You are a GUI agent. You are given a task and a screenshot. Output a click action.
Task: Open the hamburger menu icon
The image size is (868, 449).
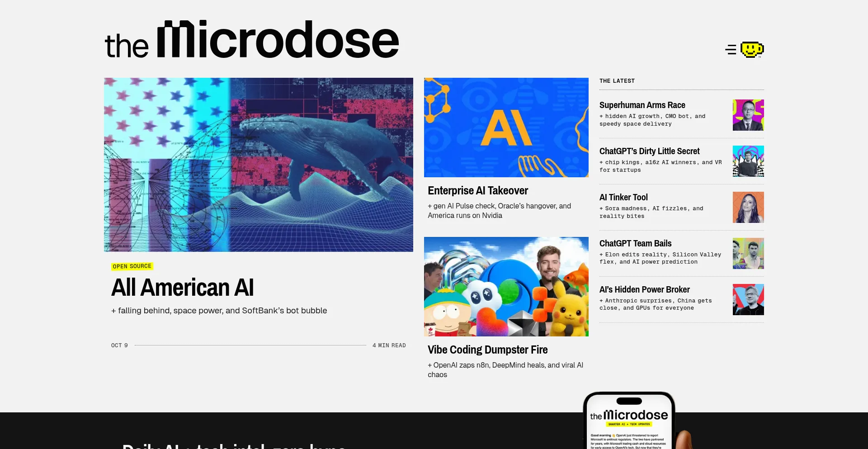pyautogui.click(x=730, y=49)
